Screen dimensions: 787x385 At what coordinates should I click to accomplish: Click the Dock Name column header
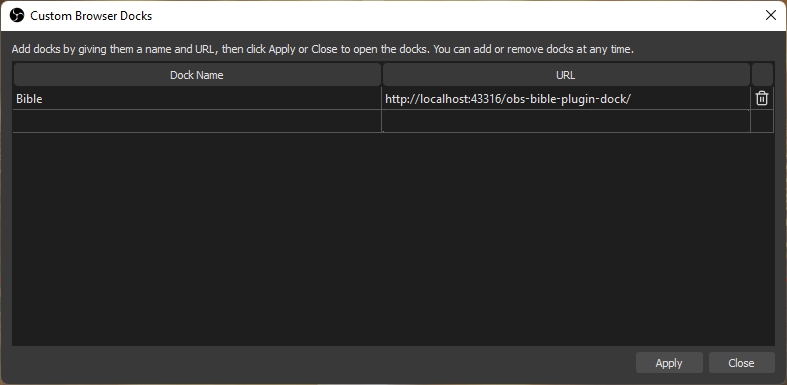click(x=197, y=75)
